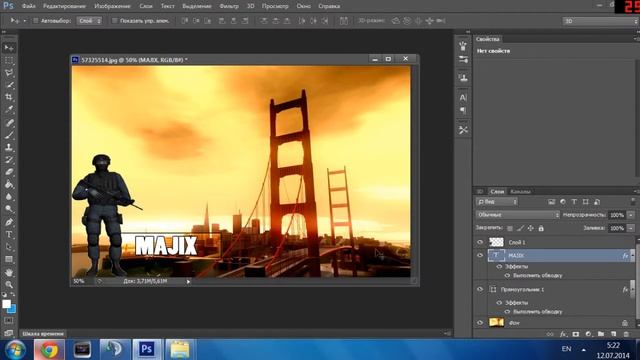Viewport: 640px width, 360px height.
Task: Open the 3D workspace switcher dropdown
Action: pos(600,21)
